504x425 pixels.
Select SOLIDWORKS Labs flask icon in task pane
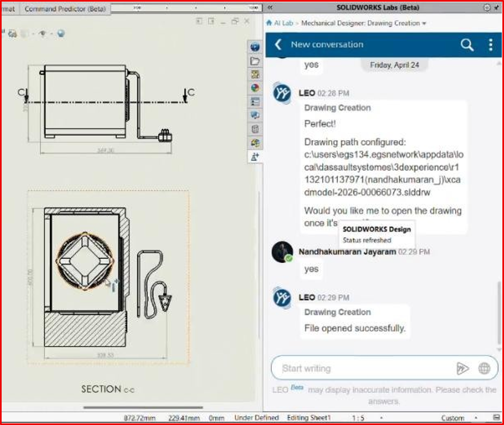pyautogui.click(x=255, y=157)
